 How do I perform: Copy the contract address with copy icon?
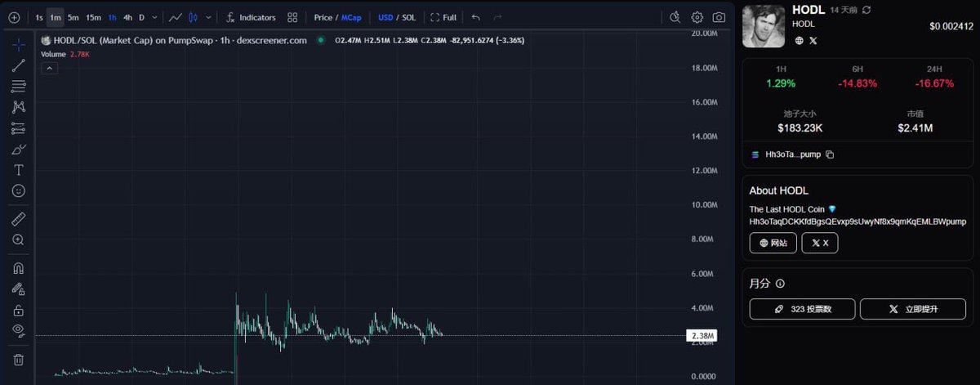830,154
